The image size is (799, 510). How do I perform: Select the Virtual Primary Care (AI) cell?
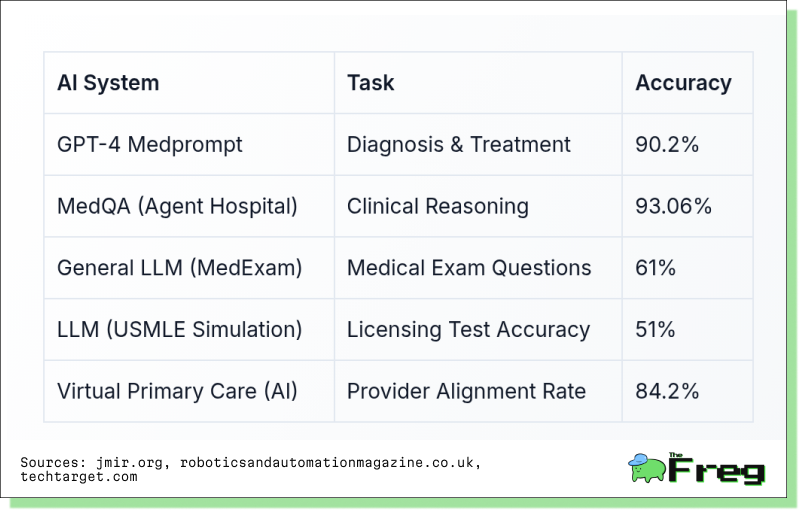click(x=178, y=391)
